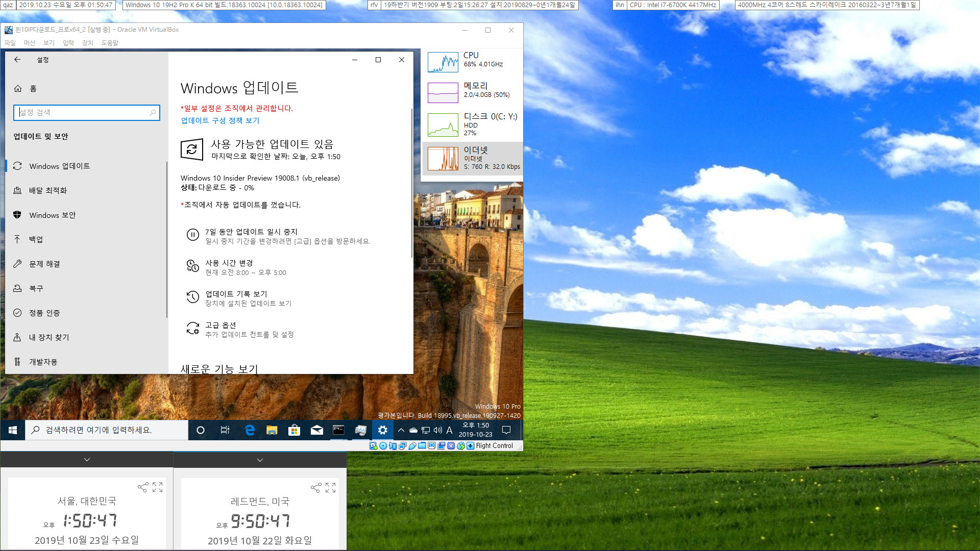Click the taskbar search box
Viewport: 980px width, 551px height.
coord(107,430)
